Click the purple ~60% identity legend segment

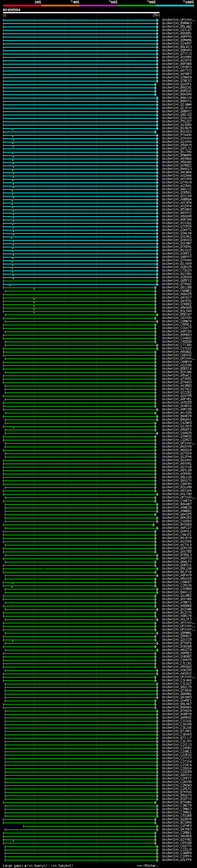pyautogui.click(x=99, y=6)
